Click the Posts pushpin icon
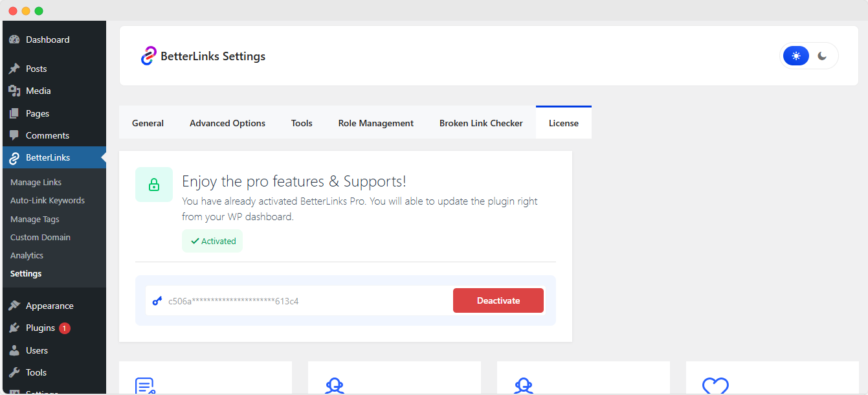Viewport: 868px width, 395px height. [x=14, y=69]
